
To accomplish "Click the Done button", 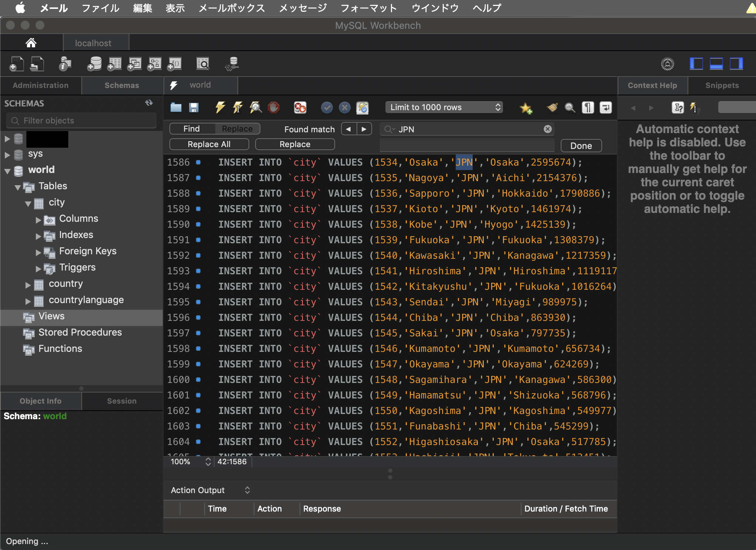I will (x=581, y=146).
